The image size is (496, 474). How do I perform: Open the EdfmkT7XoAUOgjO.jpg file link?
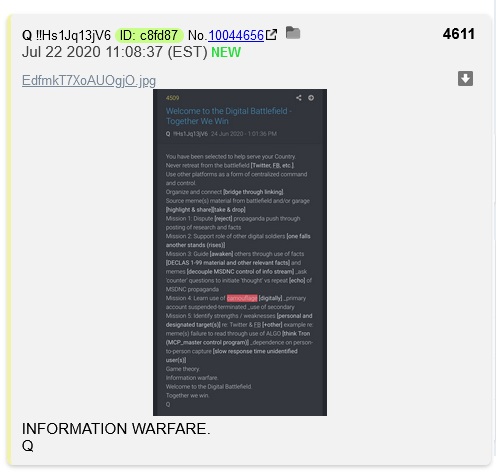pyautogui.click(x=89, y=80)
